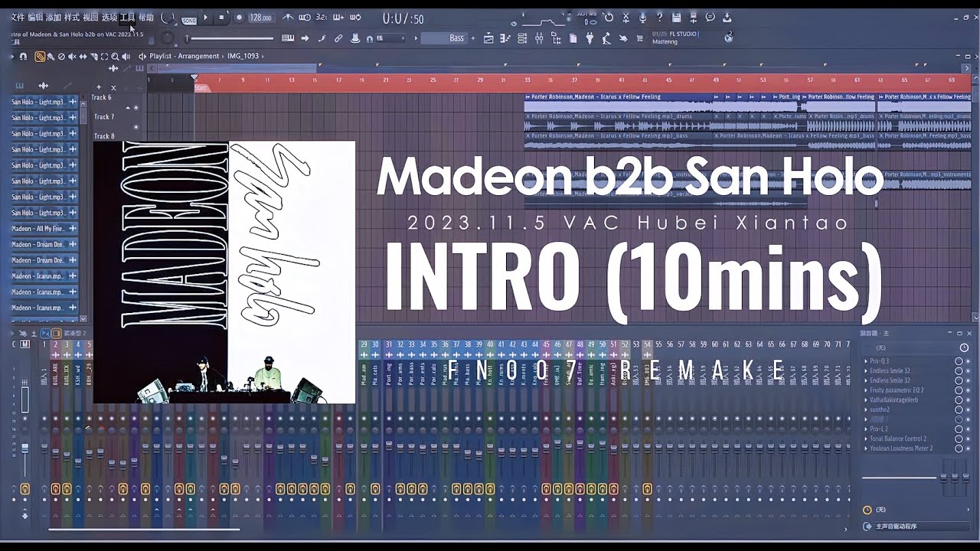Screen dimensions: 980x551
Task: Open the 添加 (Add) menu
Action: click(x=54, y=17)
